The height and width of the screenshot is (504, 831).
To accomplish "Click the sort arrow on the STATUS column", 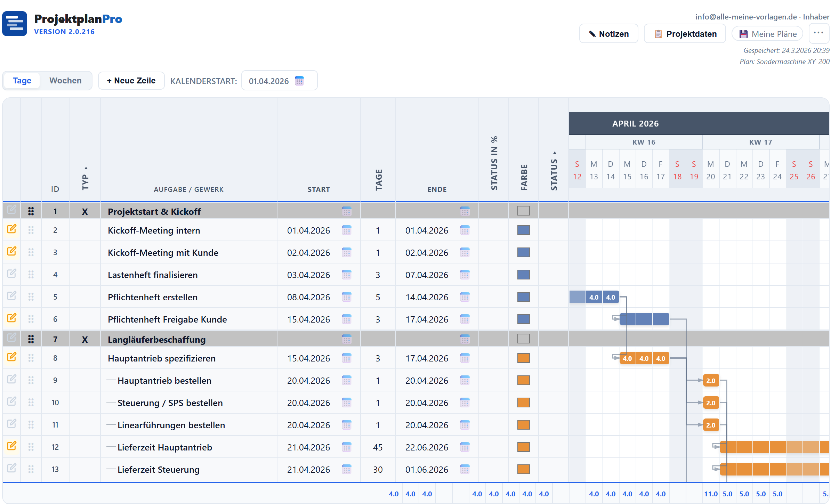I will pyautogui.click(x=555, y=153).
